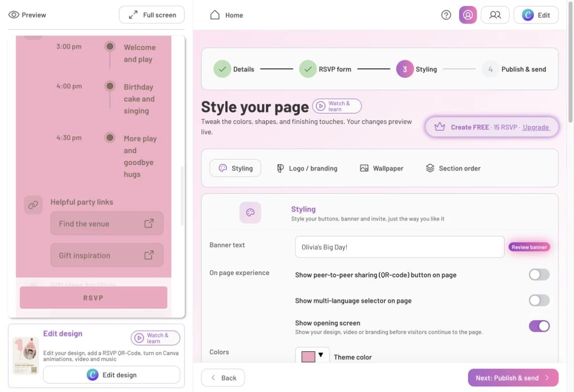Open the account profile icon
Image resolution: width=574 pixels, height=392 pixels.
point(468,15)
